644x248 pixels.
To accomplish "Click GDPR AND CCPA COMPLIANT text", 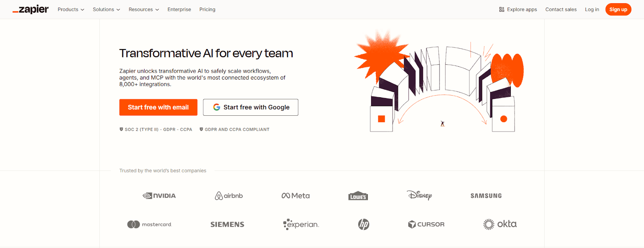I will click(x=237, y=129).
